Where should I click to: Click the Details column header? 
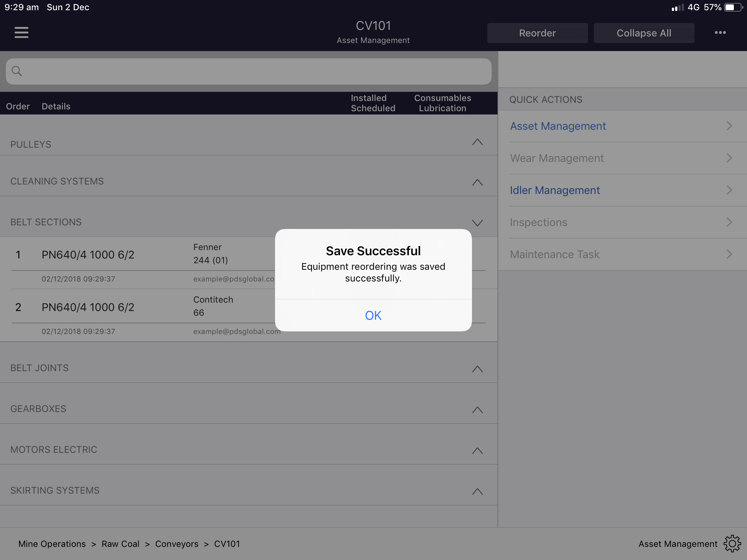click(x=56, y=106)
